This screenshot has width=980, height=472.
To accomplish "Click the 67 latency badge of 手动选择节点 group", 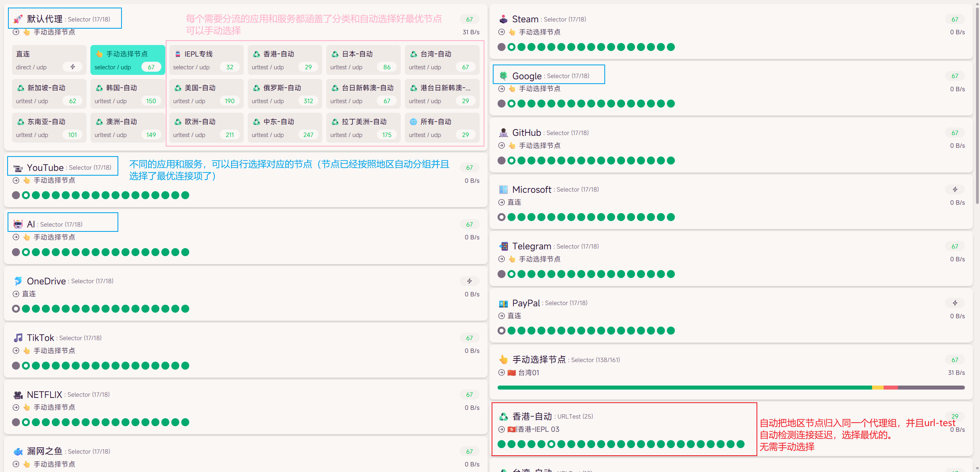I will [x=955, y=360].
